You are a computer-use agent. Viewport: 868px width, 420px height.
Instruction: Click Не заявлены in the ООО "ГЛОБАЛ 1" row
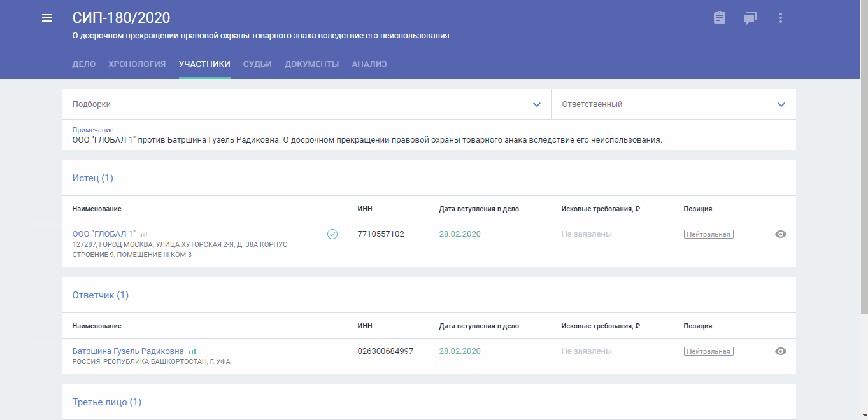587,234
